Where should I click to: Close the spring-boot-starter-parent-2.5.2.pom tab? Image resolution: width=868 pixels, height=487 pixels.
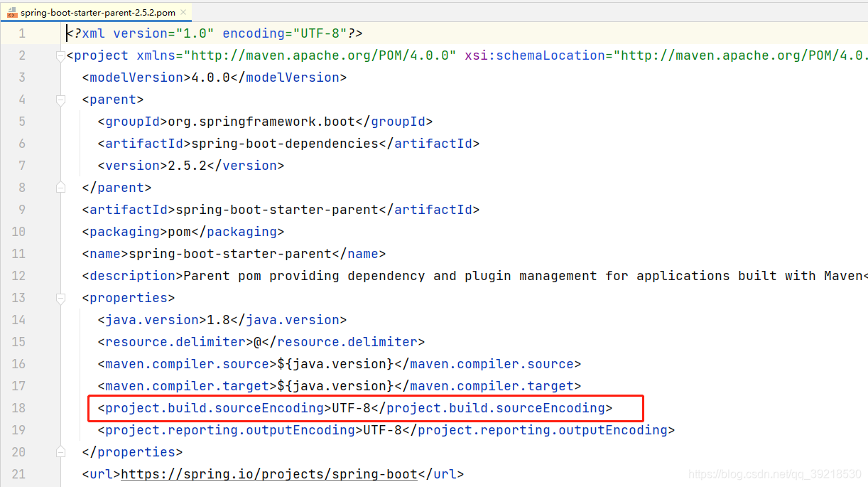tap(184, 13)
